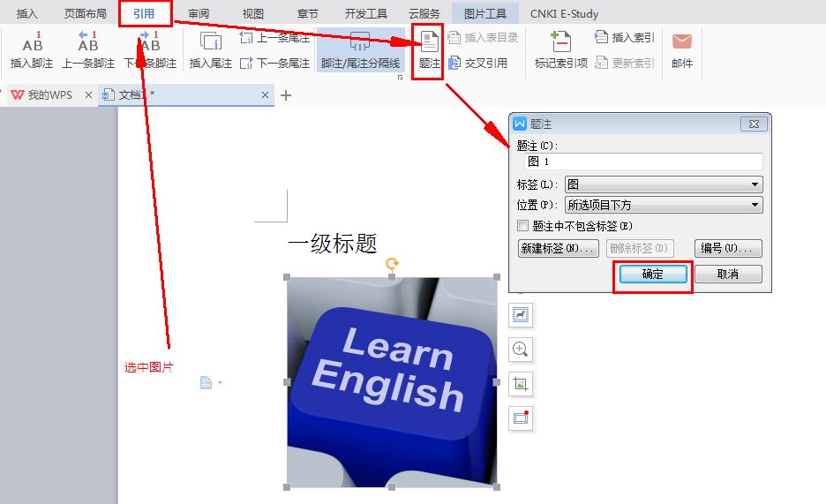
Task: Click the 确定 (OK) button
Action: [653, 275]
